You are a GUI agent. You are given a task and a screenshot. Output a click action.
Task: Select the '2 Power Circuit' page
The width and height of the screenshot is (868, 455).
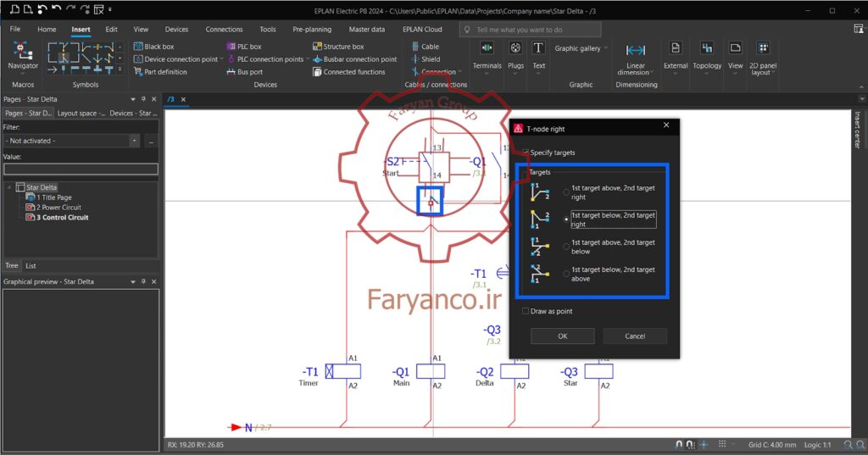pos(58,208)
